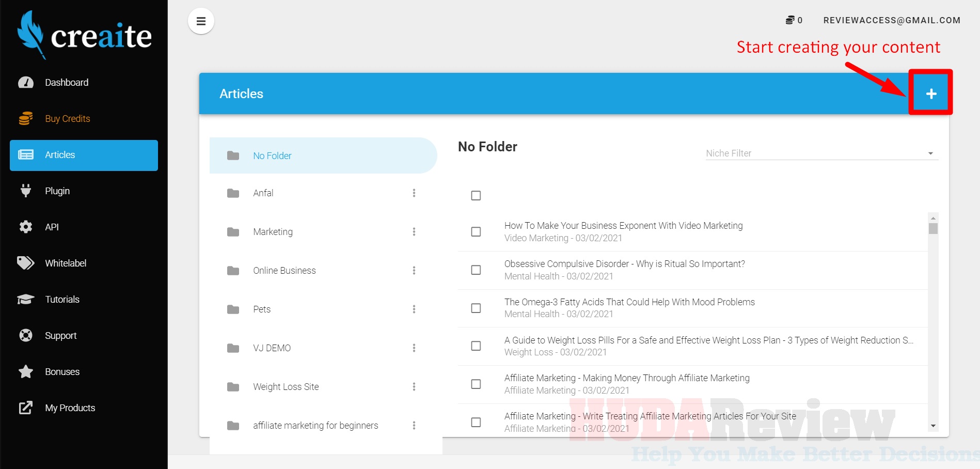The width and height of the screenshot is (980, 469).
Task: Check the Making Money Through Affiliate Marketing checkbox
Action: click(x=476, y=384)
